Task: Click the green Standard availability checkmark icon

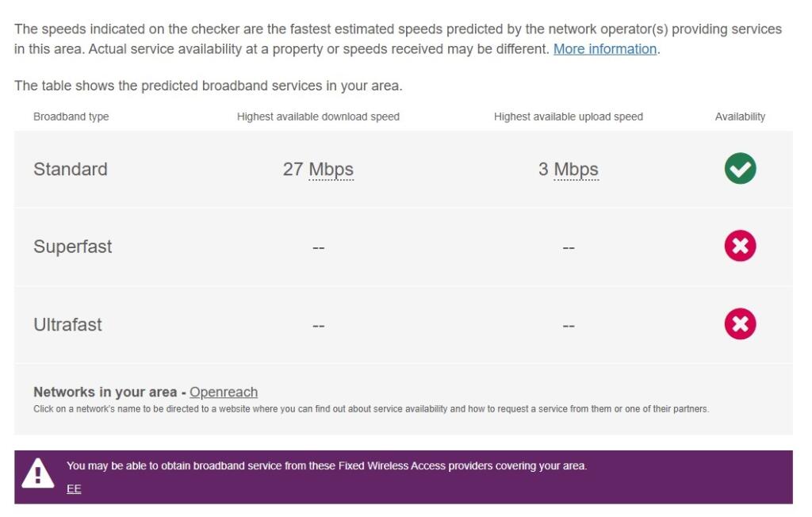Action: [740, 168]
